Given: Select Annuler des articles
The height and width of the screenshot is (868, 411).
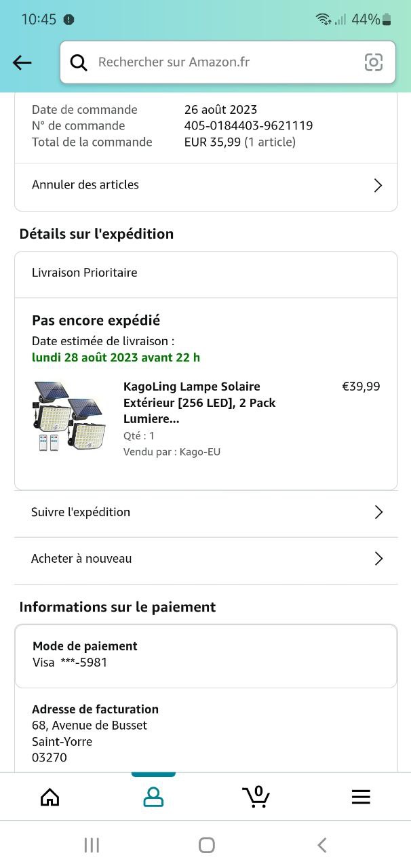Looking at the screenshot, I should click(85, 184).
